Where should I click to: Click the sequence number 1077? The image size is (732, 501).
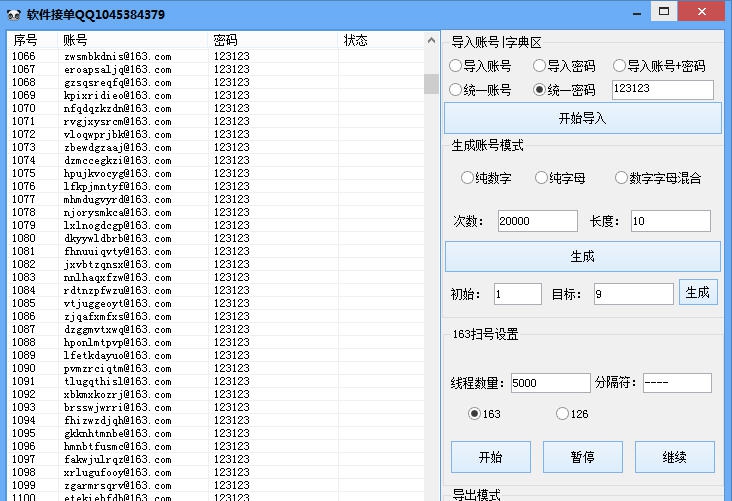pos(24,199)
